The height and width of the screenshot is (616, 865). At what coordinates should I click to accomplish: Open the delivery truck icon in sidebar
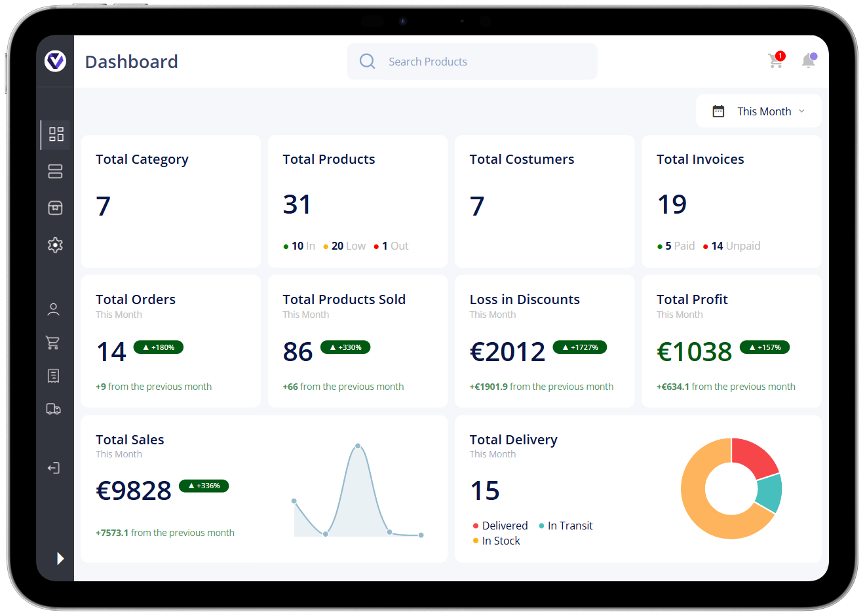pyautogui.click(x=54, y=409)
